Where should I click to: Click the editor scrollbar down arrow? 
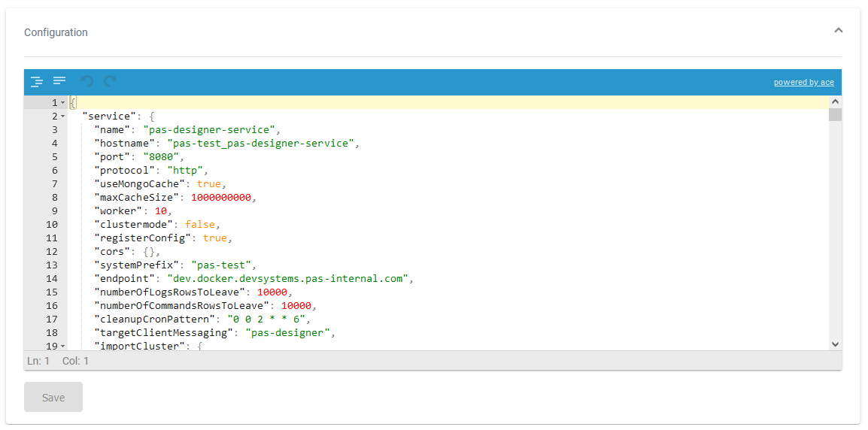(835, 344)
